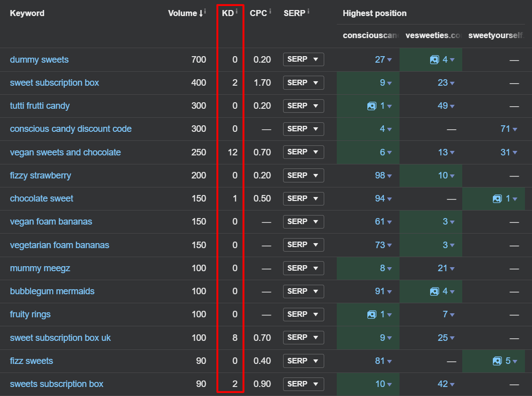The image size is (532, 396).
Task: Click image pack icon in dummy sweets row
Action: [434, 60]
